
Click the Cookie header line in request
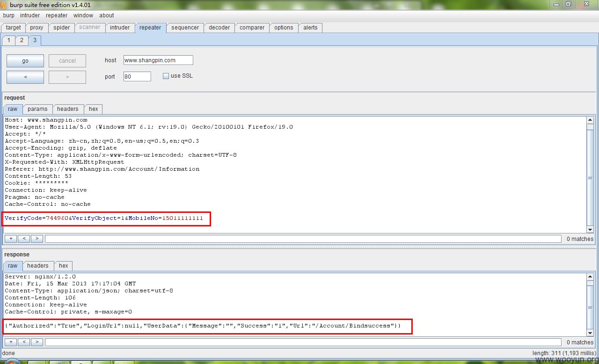(x=37, y=183)
